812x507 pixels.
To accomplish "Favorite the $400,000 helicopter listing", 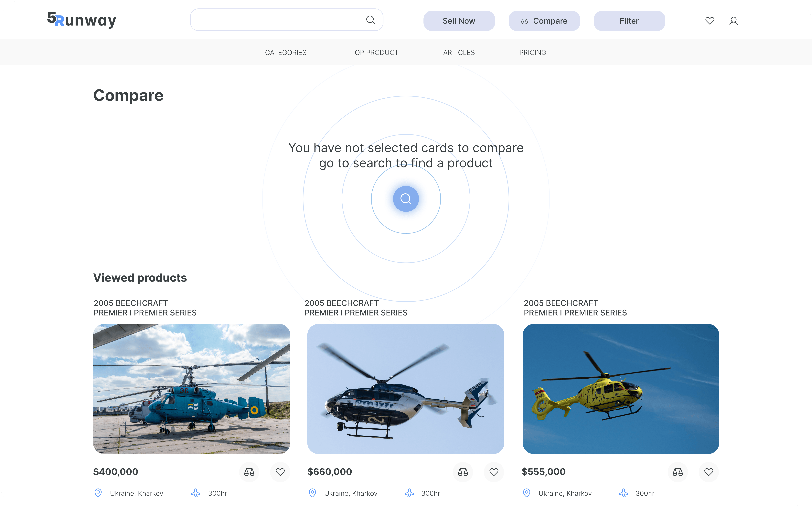I will (280, 472).
